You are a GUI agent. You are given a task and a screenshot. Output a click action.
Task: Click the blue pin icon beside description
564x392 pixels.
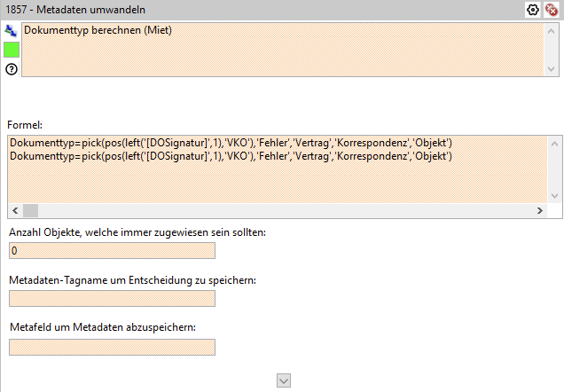tap(11, 30)
